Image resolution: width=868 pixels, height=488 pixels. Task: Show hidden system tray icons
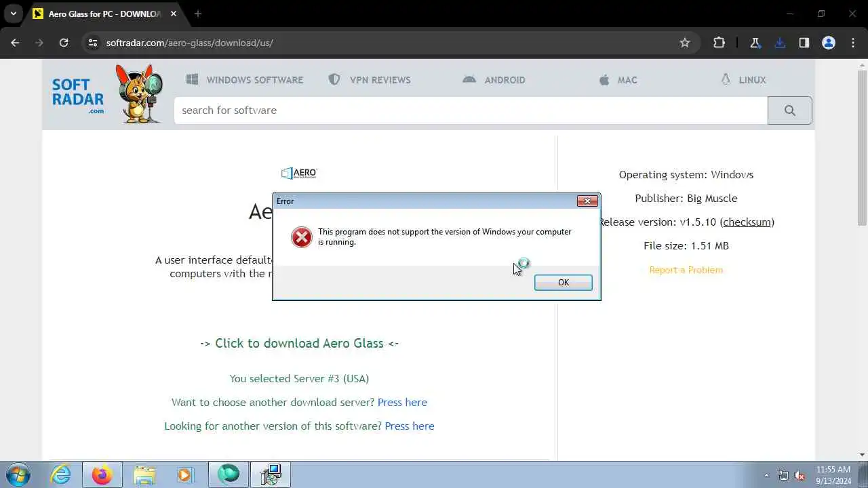click(767, 476)
